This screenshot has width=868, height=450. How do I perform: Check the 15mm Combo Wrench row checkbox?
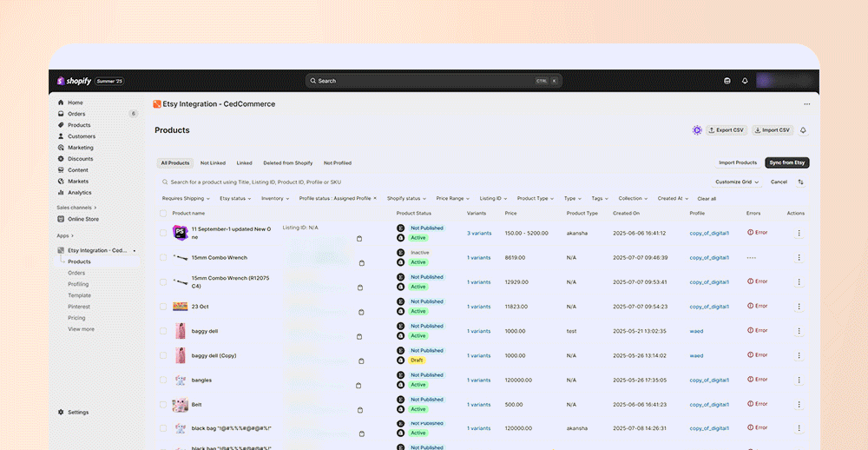(x=163, y=258)
